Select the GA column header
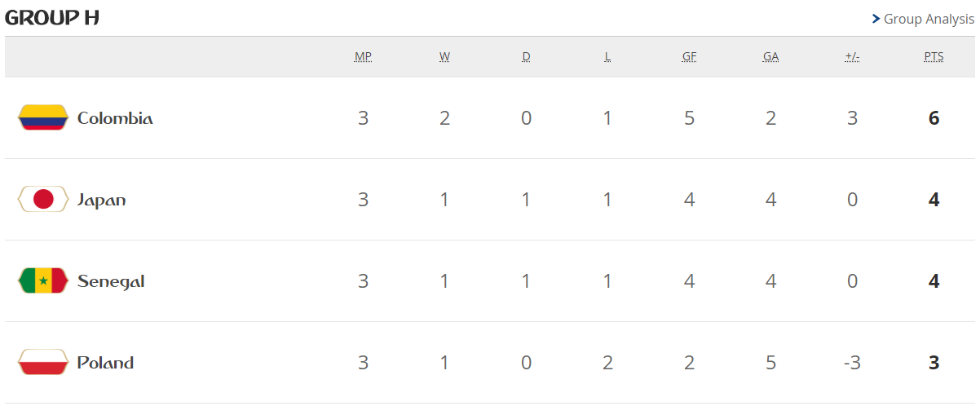The width and height of the screenshot is (980, 406). coord(770,56)
